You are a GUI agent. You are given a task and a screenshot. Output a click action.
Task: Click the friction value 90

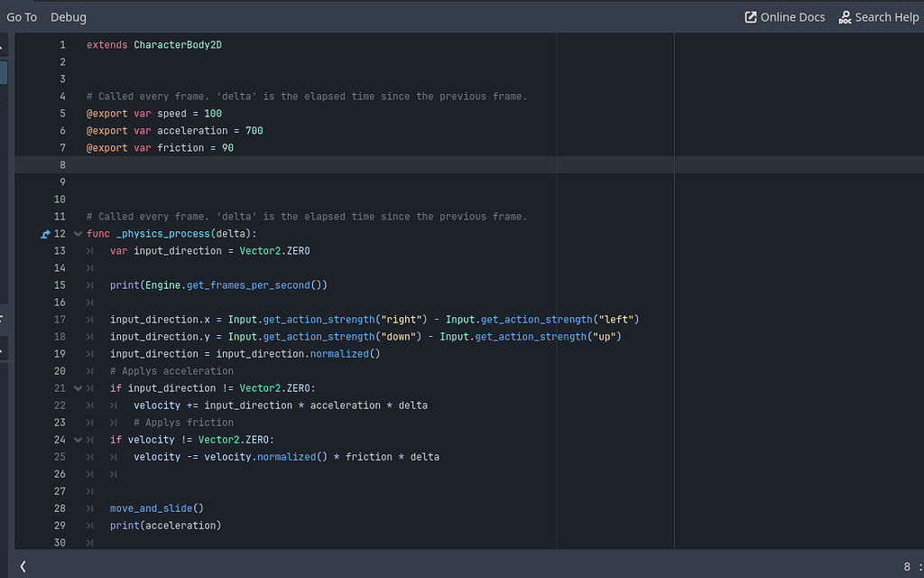(227, 148)
